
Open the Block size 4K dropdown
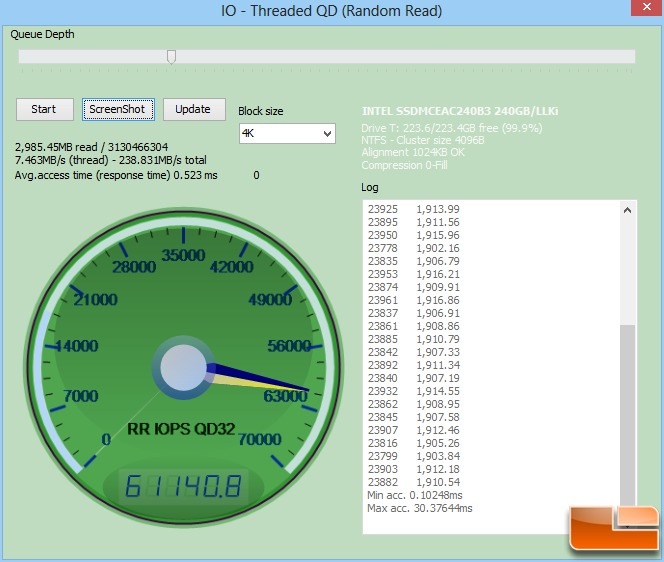287,133
